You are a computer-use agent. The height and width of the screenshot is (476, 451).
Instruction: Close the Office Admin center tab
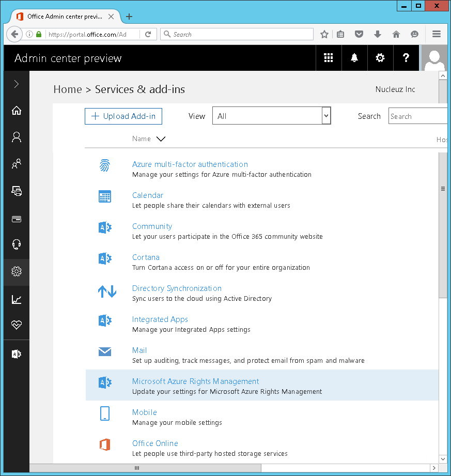coord(111,17)
